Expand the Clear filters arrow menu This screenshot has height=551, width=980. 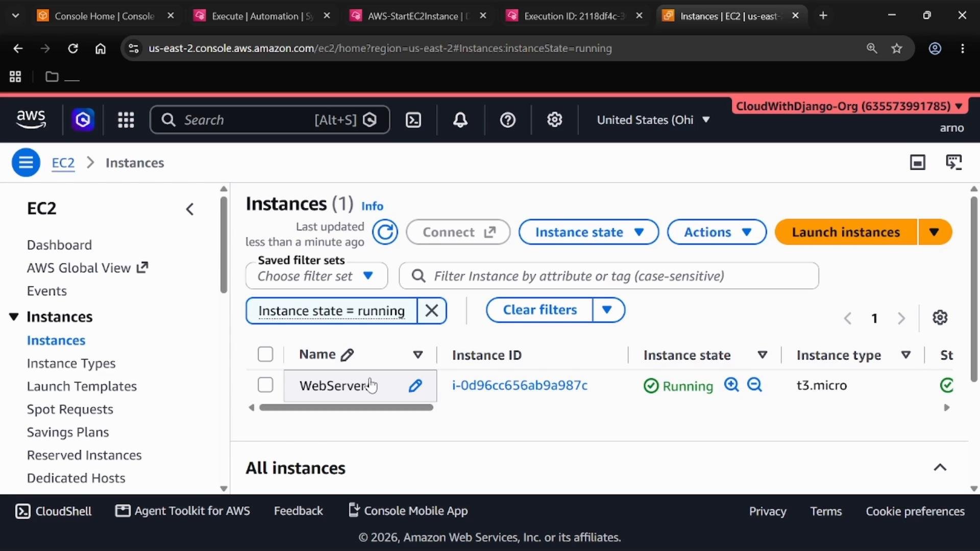tap(608, 310)
